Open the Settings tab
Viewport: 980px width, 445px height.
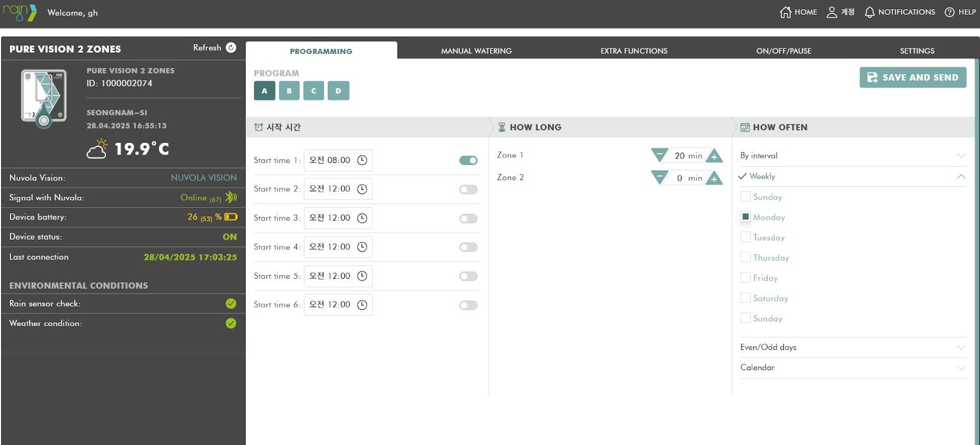click(917, 51)
